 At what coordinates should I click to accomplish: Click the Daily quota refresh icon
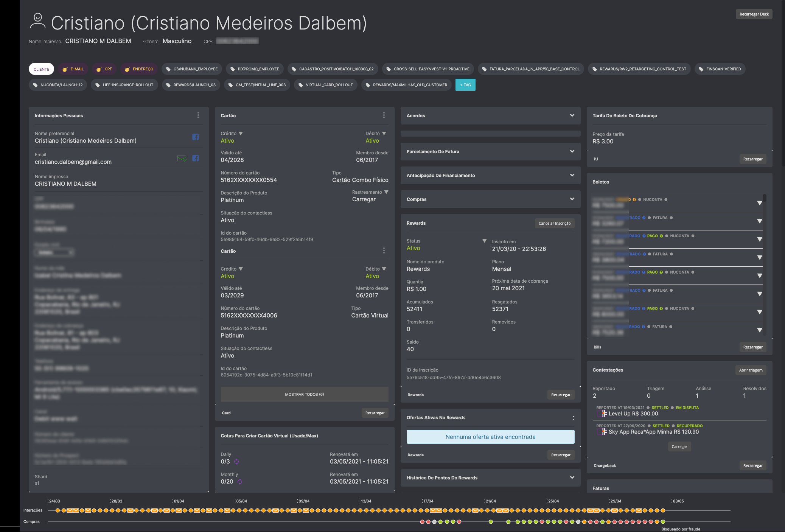tap(236, 462)
